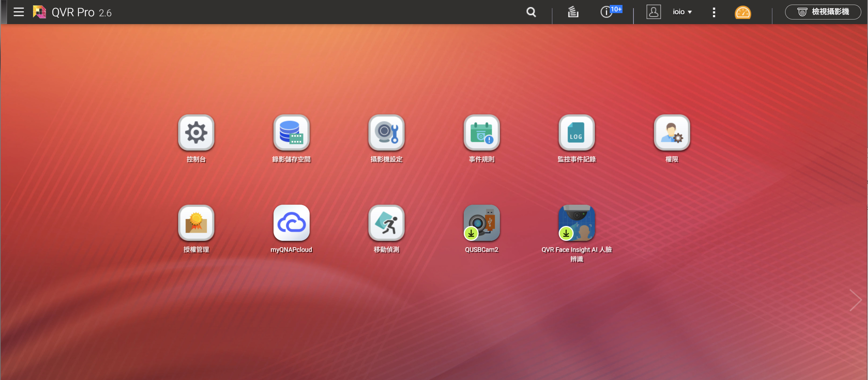Open 事件規則 event rules icon
Image resolution: width=868 pixels, height=380 pixels.
click(482, 133)
